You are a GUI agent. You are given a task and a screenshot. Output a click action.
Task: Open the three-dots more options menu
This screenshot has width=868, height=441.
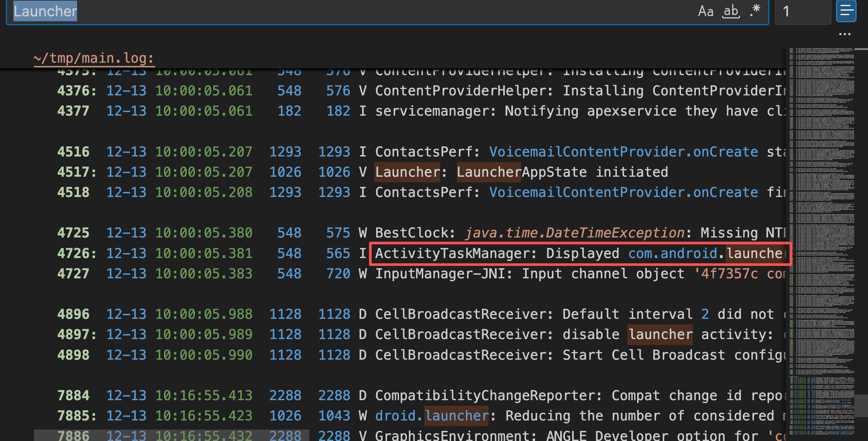click(x=845, y=34)
